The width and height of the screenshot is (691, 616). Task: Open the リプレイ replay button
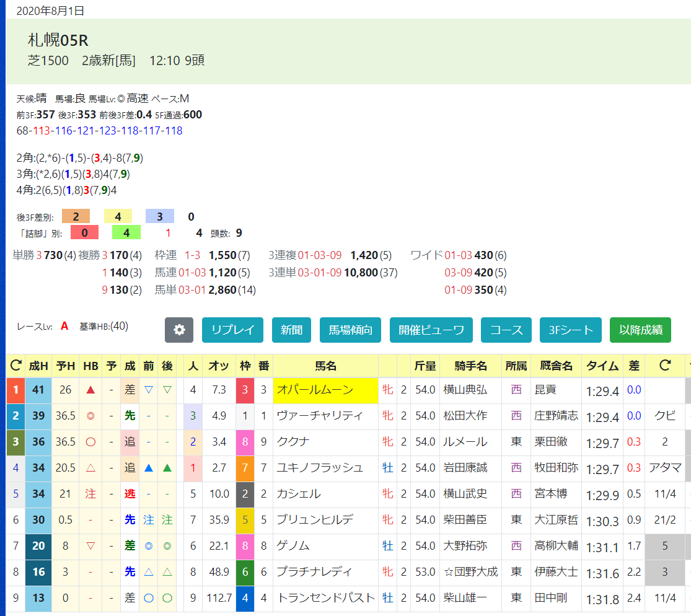232,330
